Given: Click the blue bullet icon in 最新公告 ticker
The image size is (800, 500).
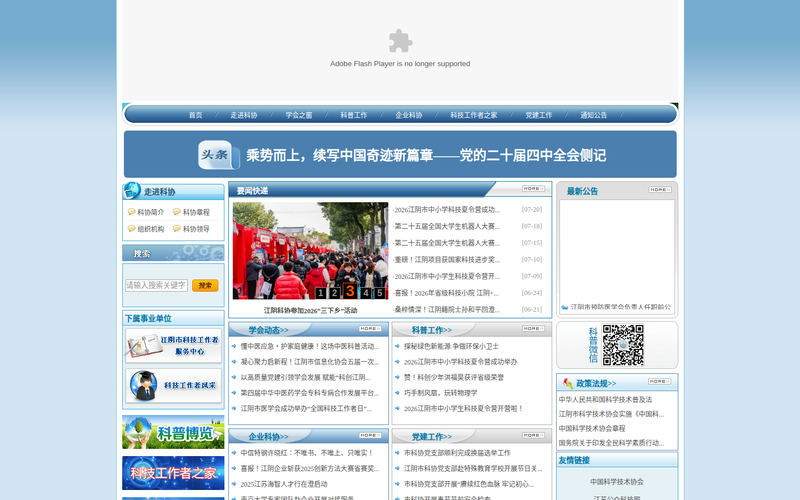Looking at the screenshot, I should (565, 307).
